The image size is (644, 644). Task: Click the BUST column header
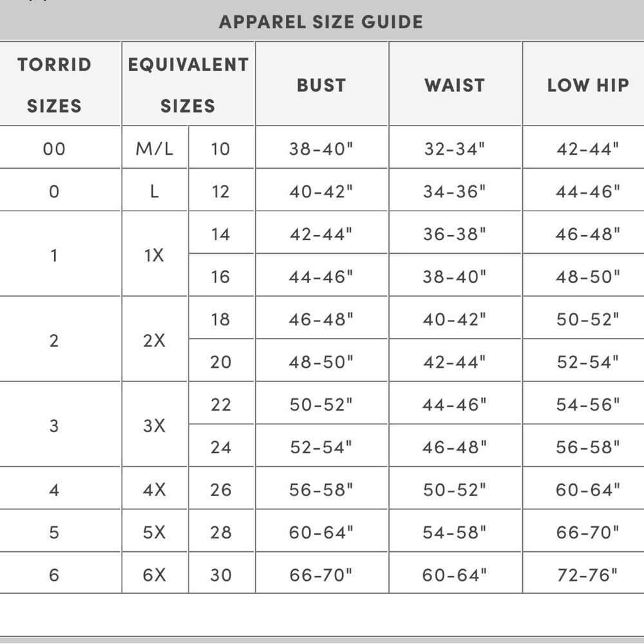tap(321, 84)
